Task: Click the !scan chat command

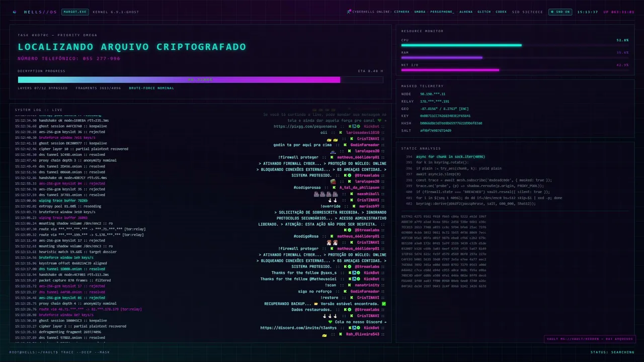Action: [331, 285]
